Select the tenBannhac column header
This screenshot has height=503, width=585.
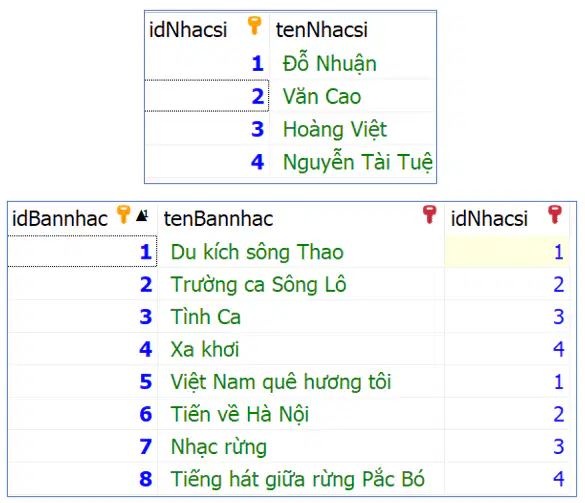218,219
